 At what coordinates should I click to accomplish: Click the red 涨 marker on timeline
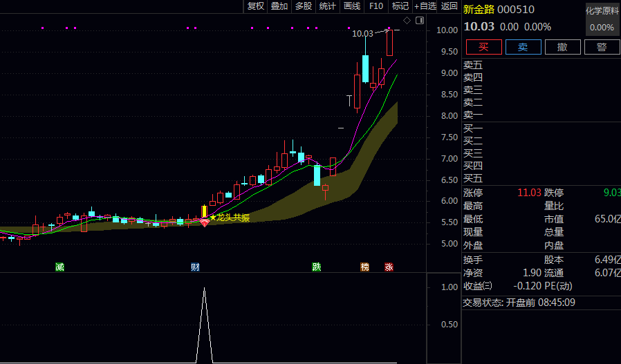pos(389,267)
